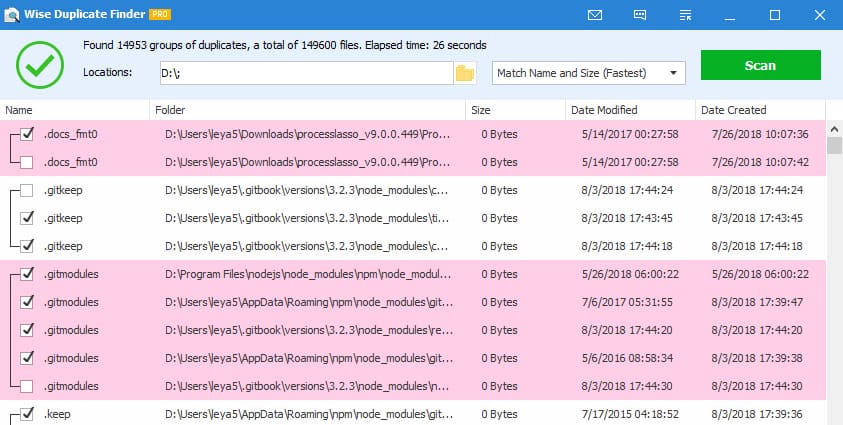Screen dimensions: 843x425
Task: Uncheck .gitmodules in Program Files nodejs
Action: [x=26, y=274]
